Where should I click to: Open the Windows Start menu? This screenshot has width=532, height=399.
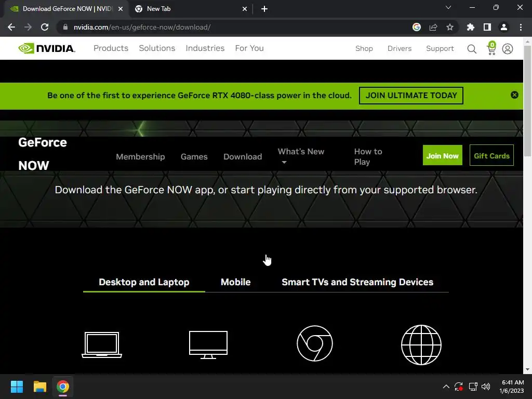point(17,387)
